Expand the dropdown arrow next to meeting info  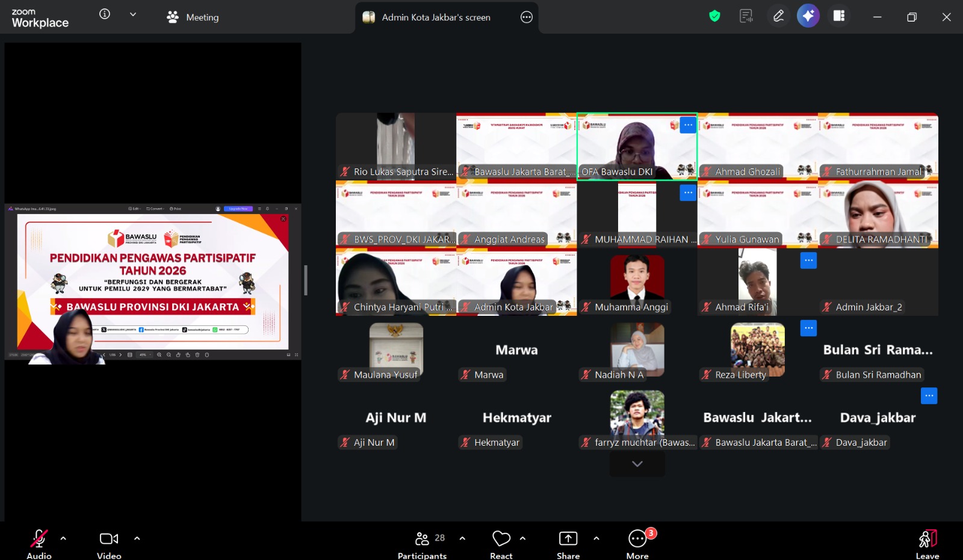tap(133, 14)
